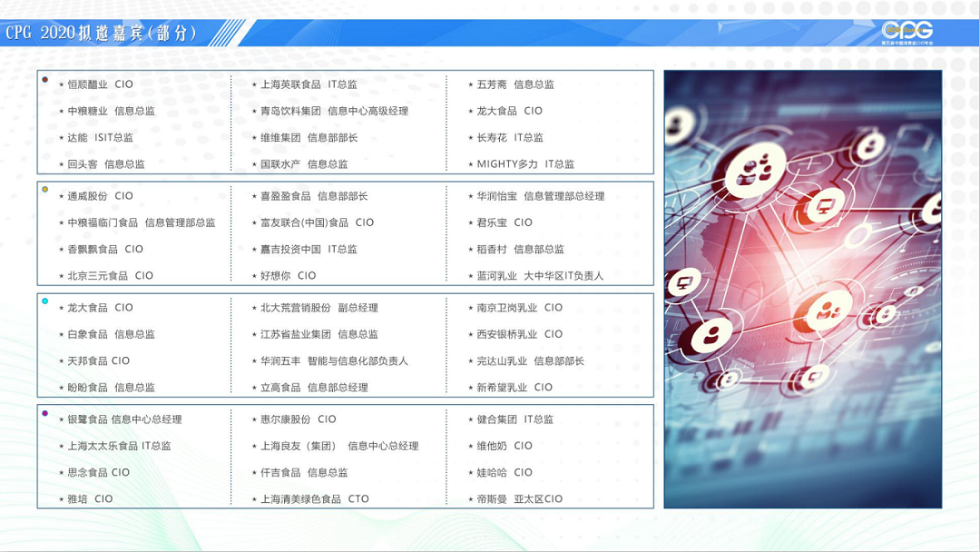This screenshot has width=980, height=552.
Task: Click the cyan dot marking the third guest box
Action: [x=45, y=301]
